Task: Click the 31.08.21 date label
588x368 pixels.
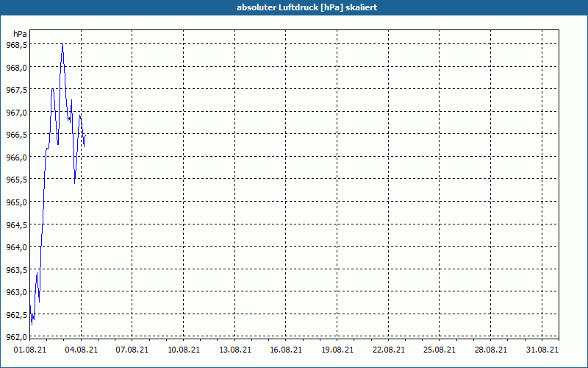Action: [x=542, y=350]
